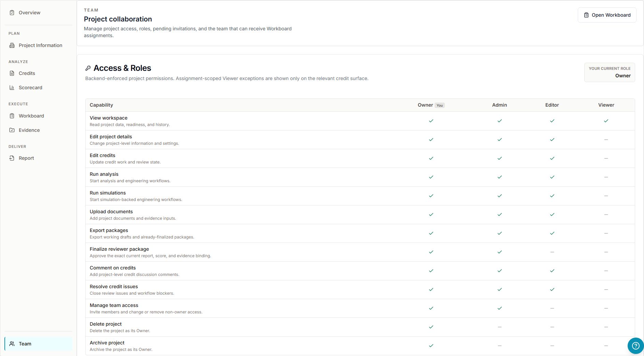Select Workboard in the sidebar

click(39, 116)
